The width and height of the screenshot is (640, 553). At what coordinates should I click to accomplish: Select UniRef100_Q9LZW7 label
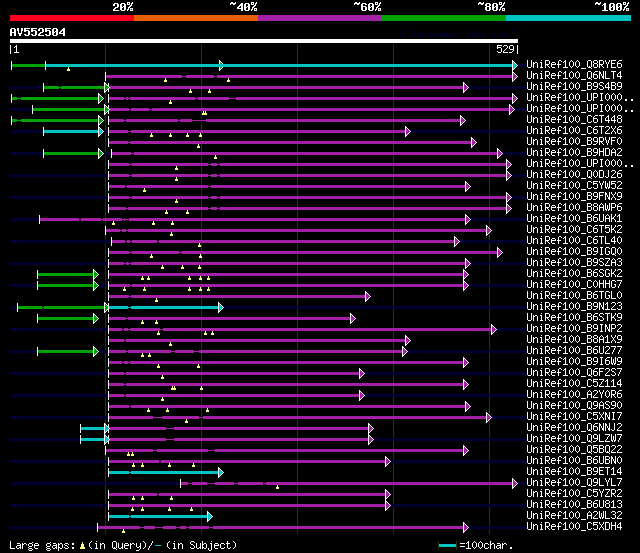click(x=574, y=439)
